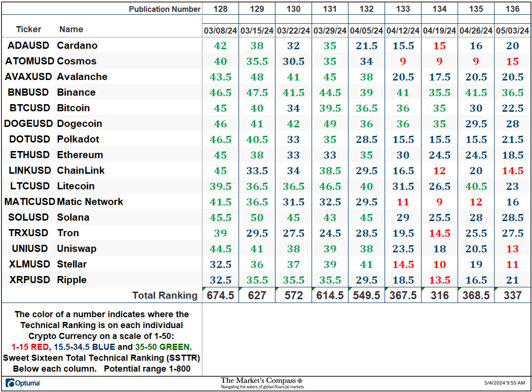Click the Dogecoin name cell
Viewport: 532px width, 392px height.
point(80,124)
